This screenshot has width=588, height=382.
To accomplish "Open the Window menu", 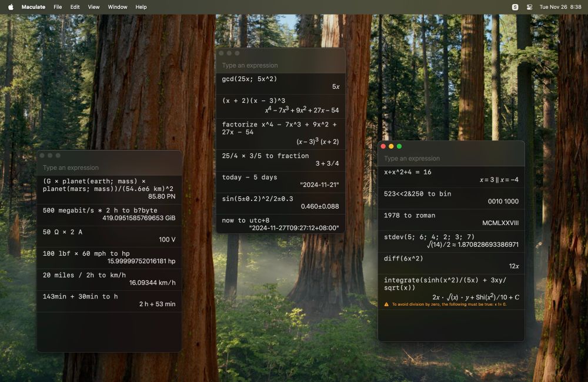I will pos(118,6).
